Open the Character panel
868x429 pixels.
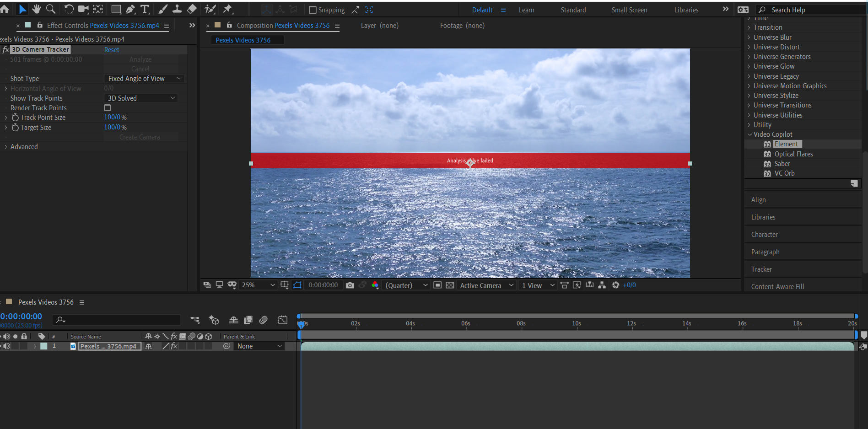tap(764, 235)
